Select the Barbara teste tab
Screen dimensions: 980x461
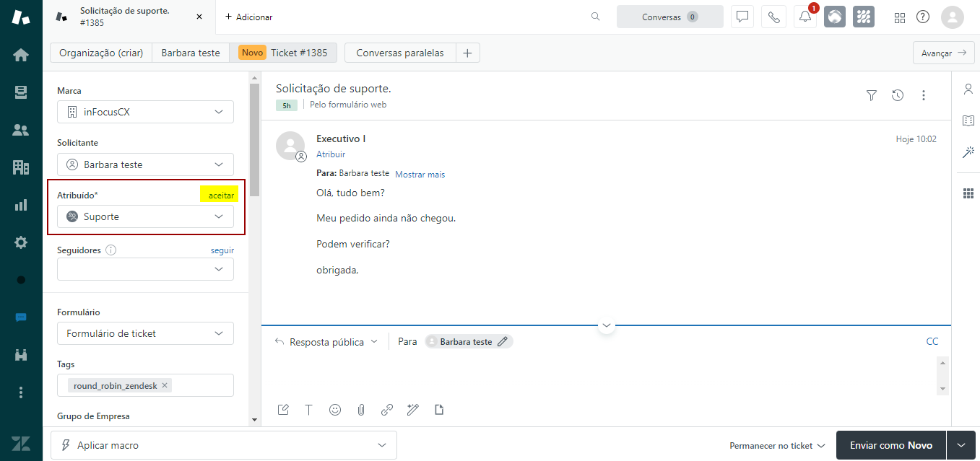(x=190, y=53)
